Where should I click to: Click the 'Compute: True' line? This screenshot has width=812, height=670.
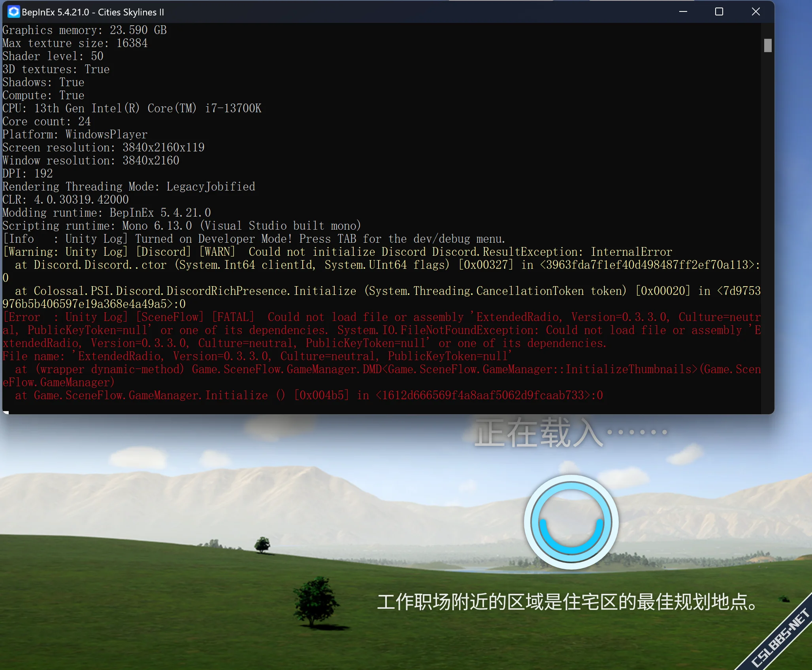point(43,95)
